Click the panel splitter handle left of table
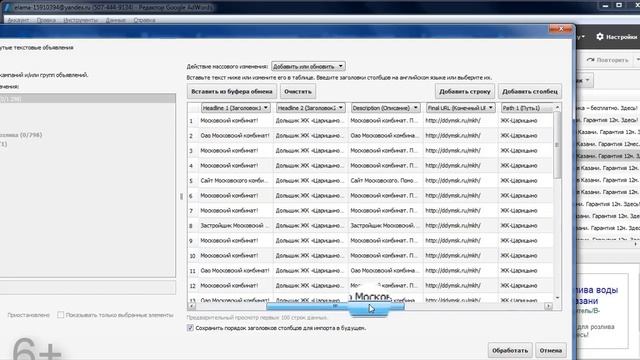 (181, 196)
